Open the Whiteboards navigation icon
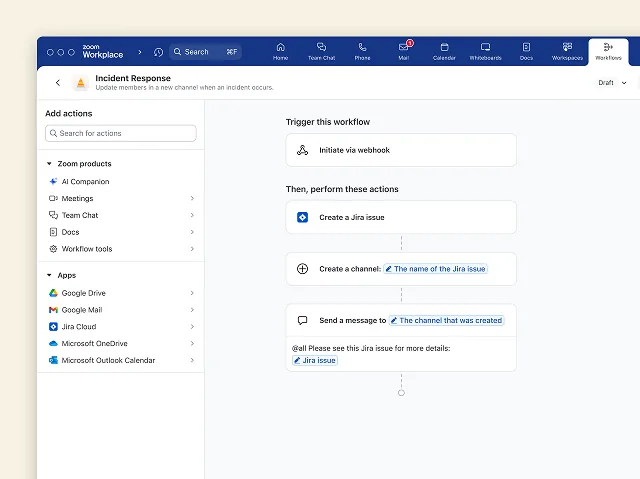This screenshot has height=479, width=640. [x=485, y=50]
